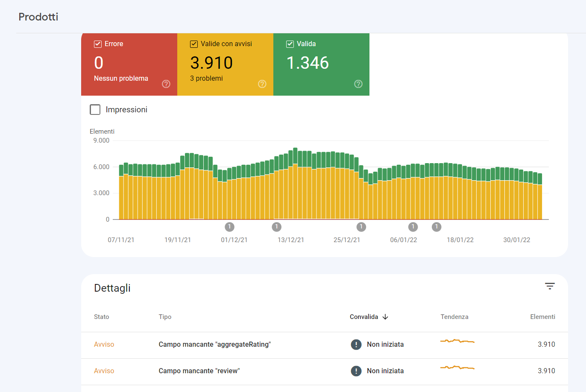The height and width of the screenshot is (392, 586).
Task: Click the trend sparkline for review row
Action: pyautogui.click(x=457, y=368)
